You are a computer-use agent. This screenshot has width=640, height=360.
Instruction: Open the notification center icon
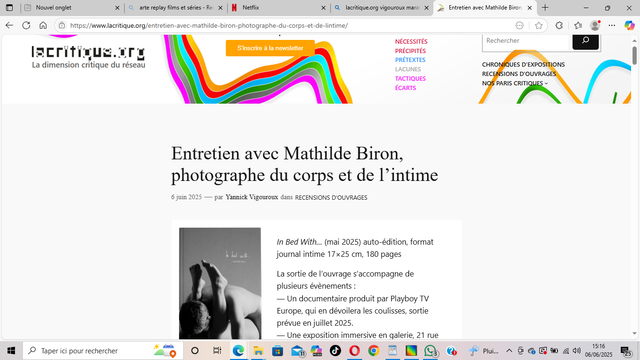click(626, 351)
